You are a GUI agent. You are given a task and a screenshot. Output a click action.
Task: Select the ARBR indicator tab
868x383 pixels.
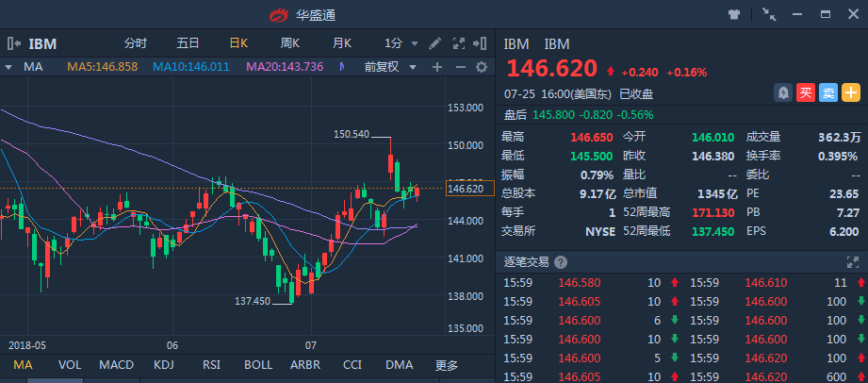tap(305, 365)
